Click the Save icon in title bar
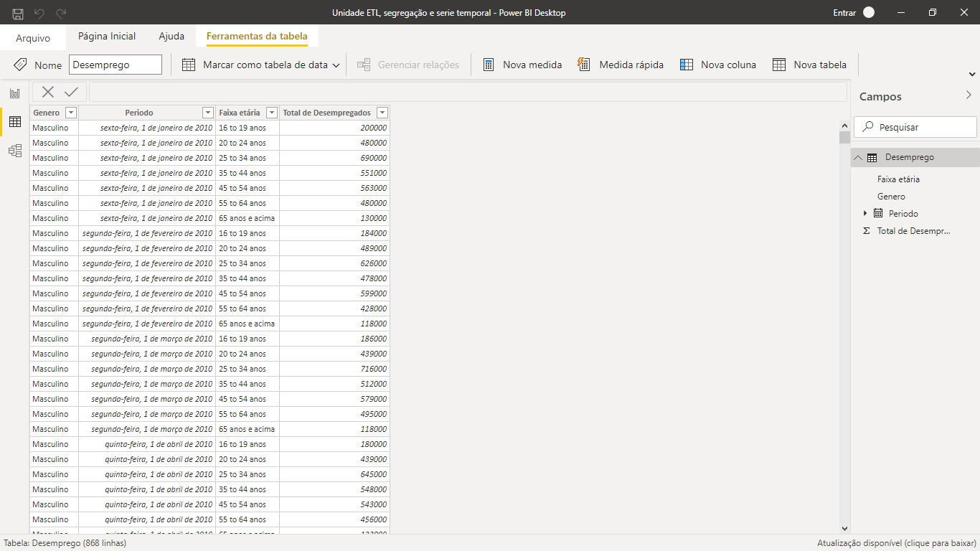 coord(17,12)
